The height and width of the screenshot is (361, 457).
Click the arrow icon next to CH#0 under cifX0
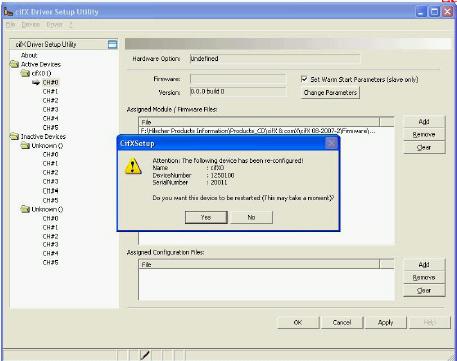coord(36,82)
